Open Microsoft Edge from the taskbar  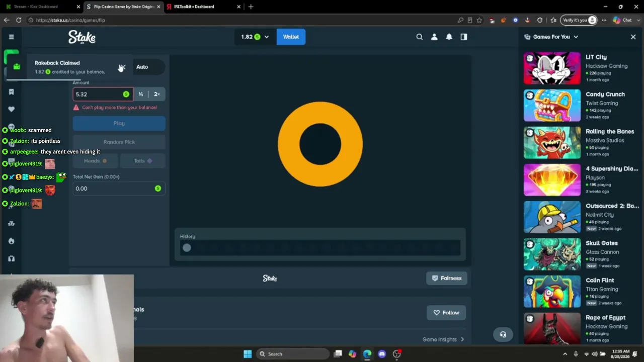coord(367,354)
